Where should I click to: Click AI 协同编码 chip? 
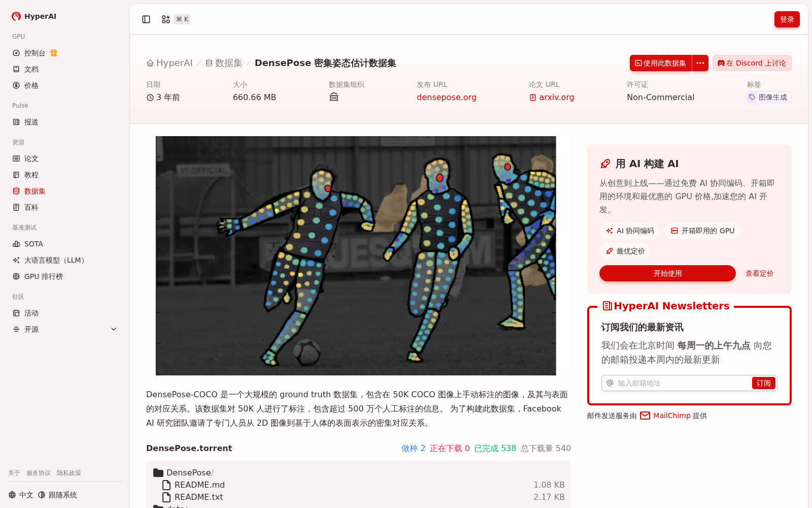point(630,231)
